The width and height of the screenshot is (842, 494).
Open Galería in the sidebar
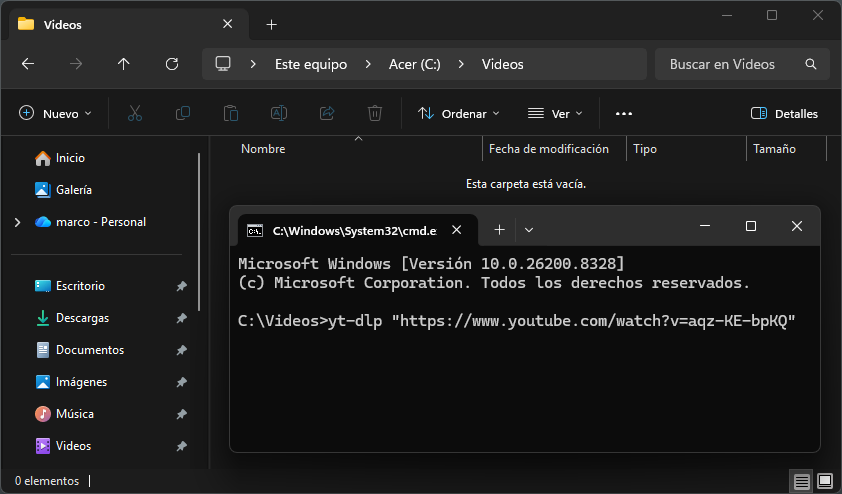point(74,190)
